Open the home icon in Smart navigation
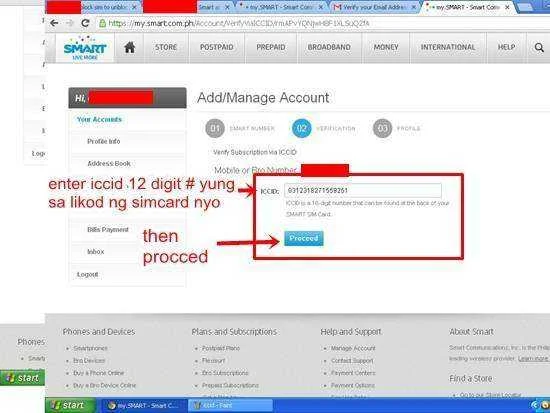Viewport: 550px width, 413px height. [x=130, y=47]
